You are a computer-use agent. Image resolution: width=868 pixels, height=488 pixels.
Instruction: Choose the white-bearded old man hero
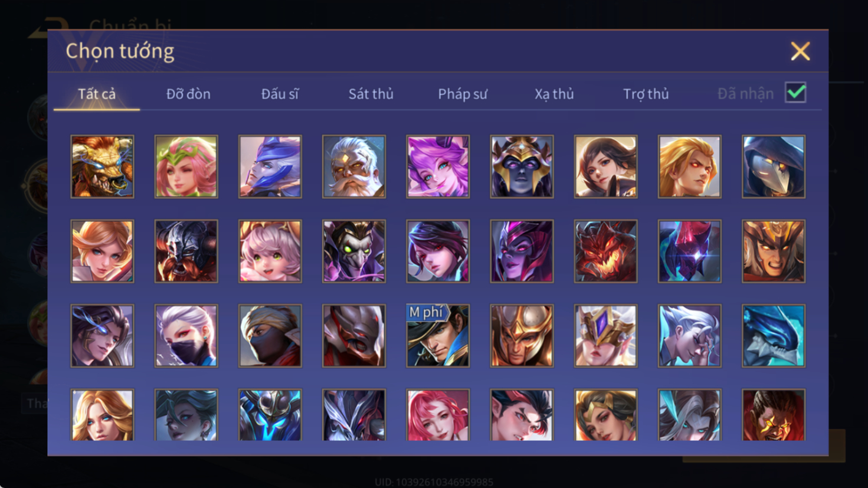click(354, 166)
